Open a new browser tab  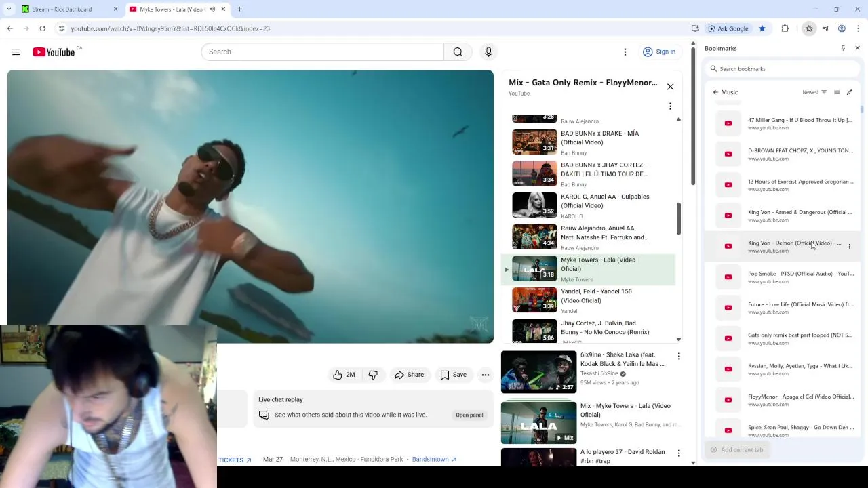(239, 9)
